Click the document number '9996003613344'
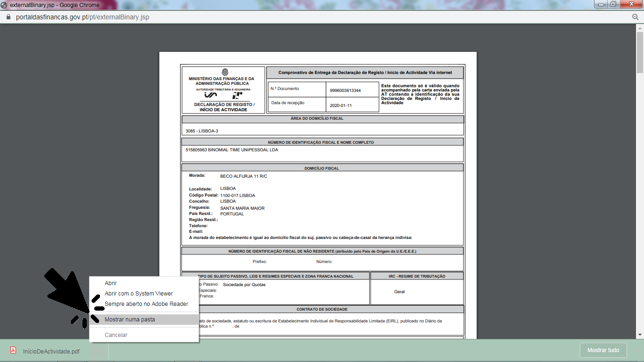 pyautogui.click(x=346, y=90)
